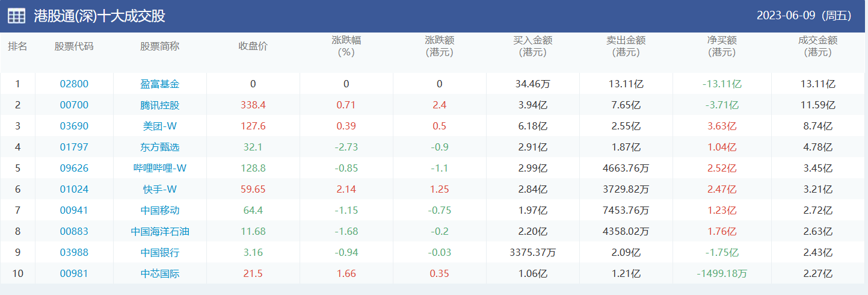Screen dimensions: 868x295
Task: Open stock code 02800 link
Action: (74, 84)
